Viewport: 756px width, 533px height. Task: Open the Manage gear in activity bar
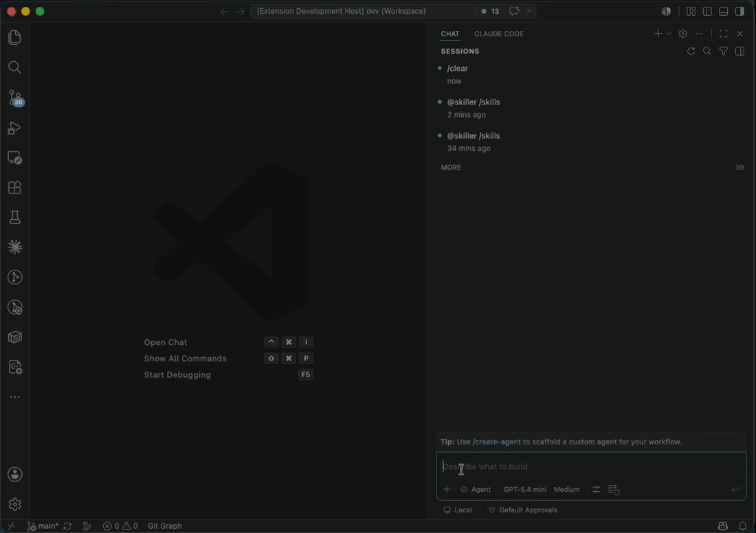(15, 504)
